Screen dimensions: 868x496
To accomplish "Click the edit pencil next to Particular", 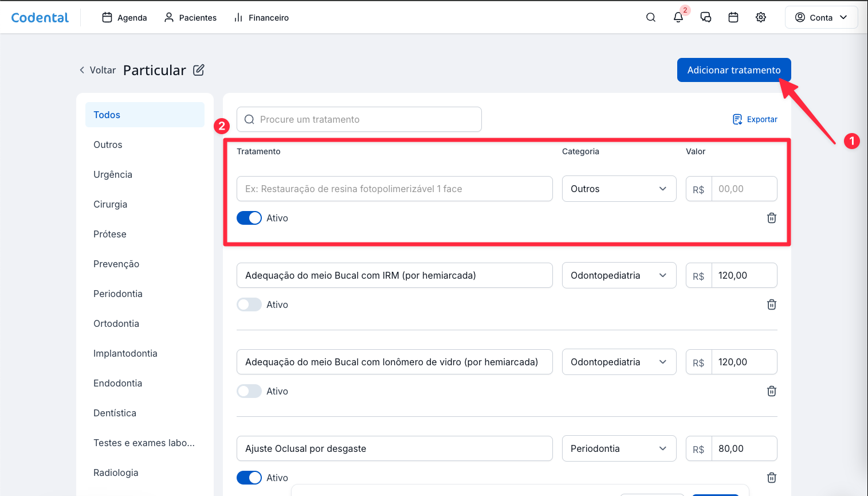I will click(199, 70).
